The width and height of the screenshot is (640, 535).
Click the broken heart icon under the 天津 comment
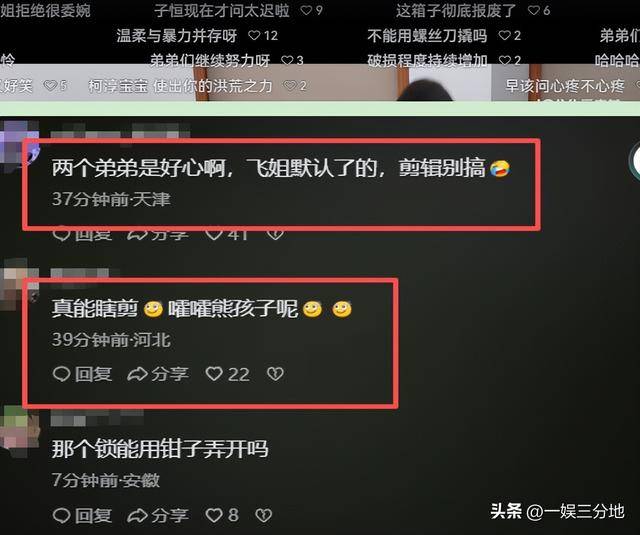tap(275, 235)
